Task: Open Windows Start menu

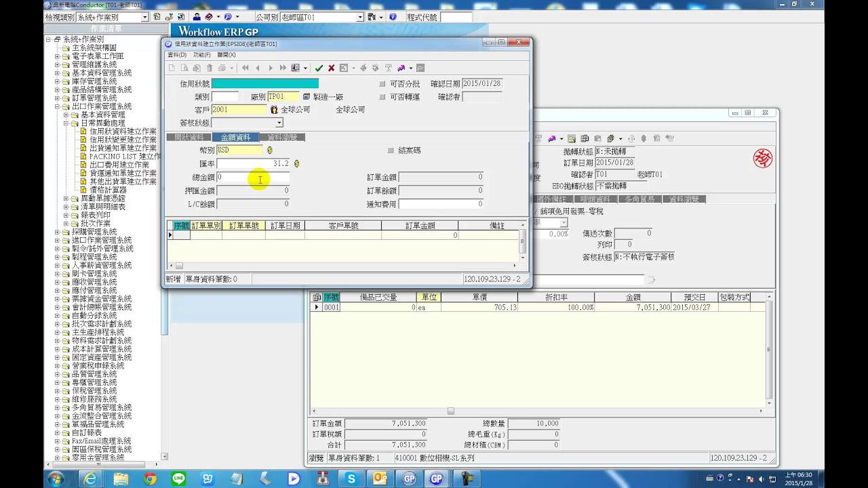Action: coord(56,479)
